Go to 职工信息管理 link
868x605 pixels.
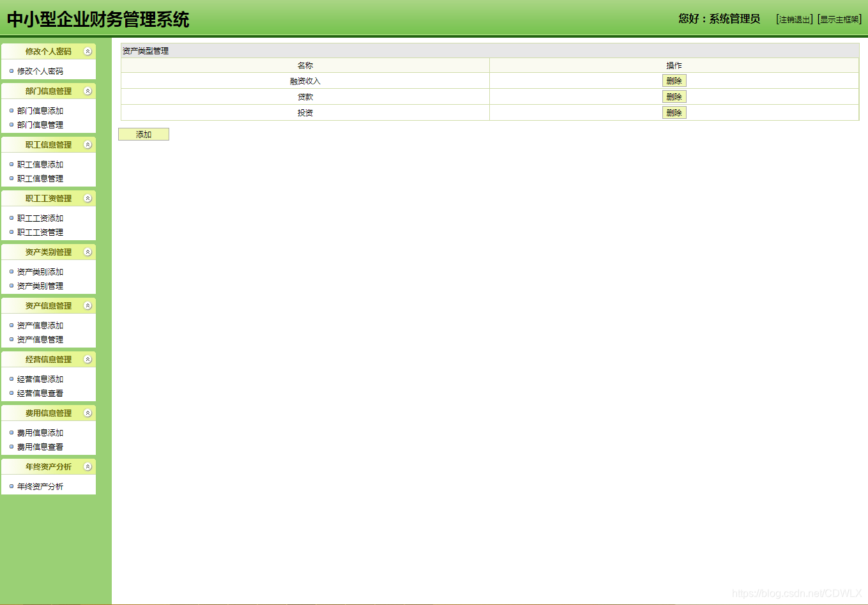40,179
